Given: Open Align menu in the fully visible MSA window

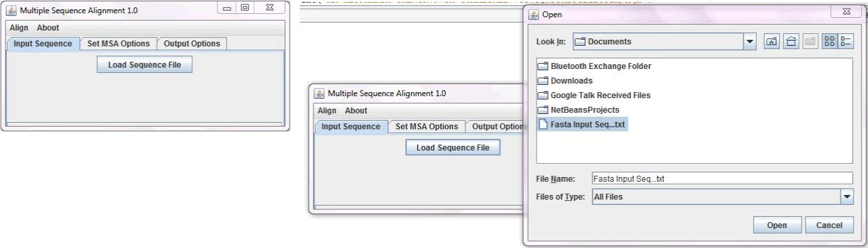Looking at the screenshot, I should coord(19,28).
